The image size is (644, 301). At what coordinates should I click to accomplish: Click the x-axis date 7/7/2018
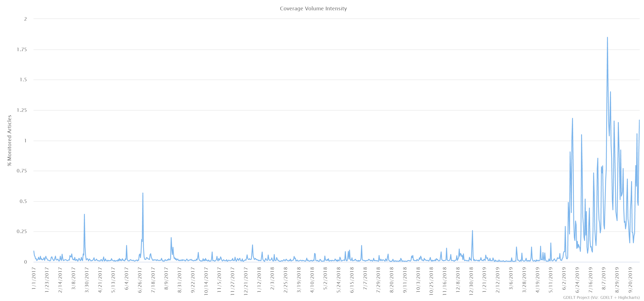tap(365, 278)
